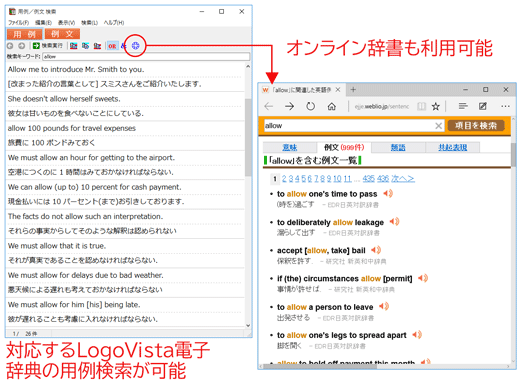Select 'allow 100 pounds for travel expenses' row
Viewport: 520px width, 384px height.
pos(72,128)
